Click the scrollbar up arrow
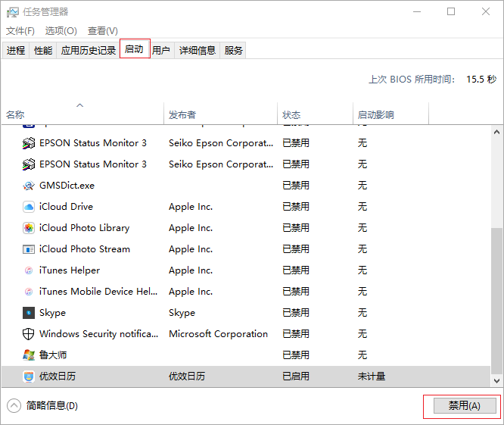This screenshot has height=425, width=504. click(x=497, y=132)
